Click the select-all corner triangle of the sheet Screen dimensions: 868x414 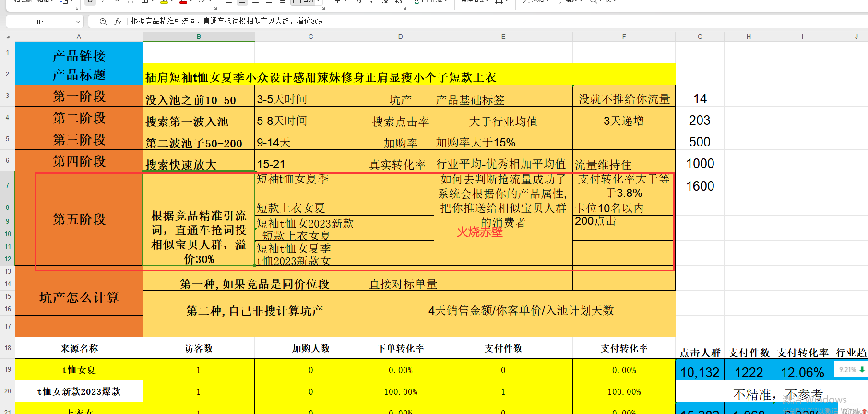coord(8,37)
